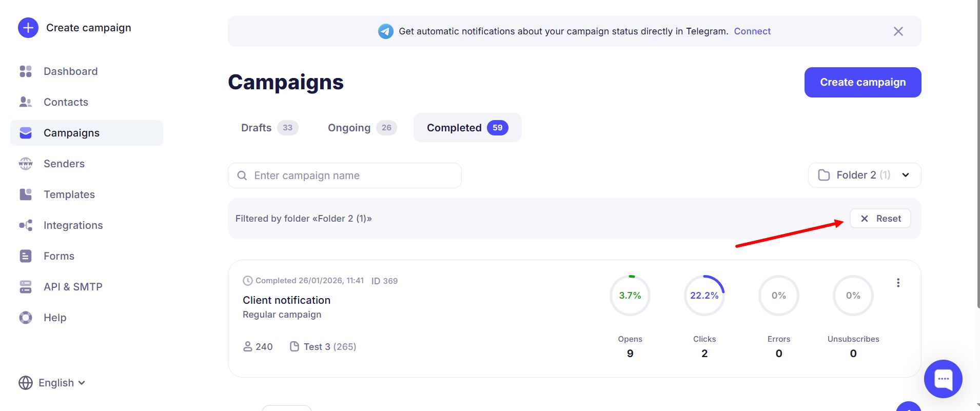Open the Help section
980x411 pixels.
(54, 318)
